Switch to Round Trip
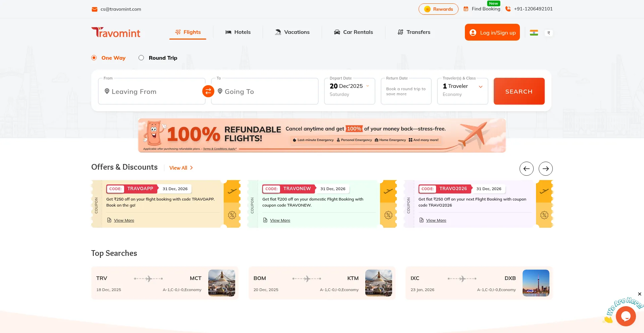 [141, 58]
